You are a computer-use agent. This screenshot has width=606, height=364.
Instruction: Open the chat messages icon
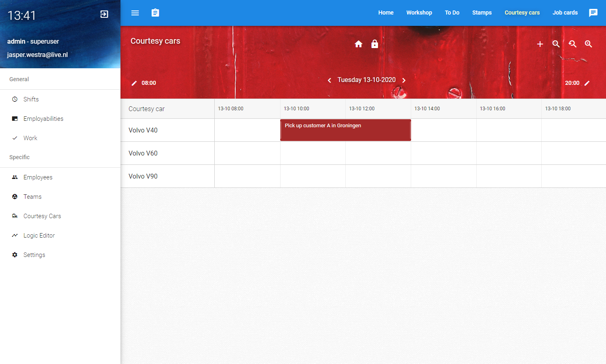tap(593, 13)
